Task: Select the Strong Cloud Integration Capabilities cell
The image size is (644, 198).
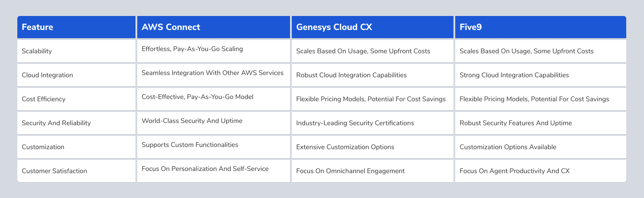Action: [514, 75]
